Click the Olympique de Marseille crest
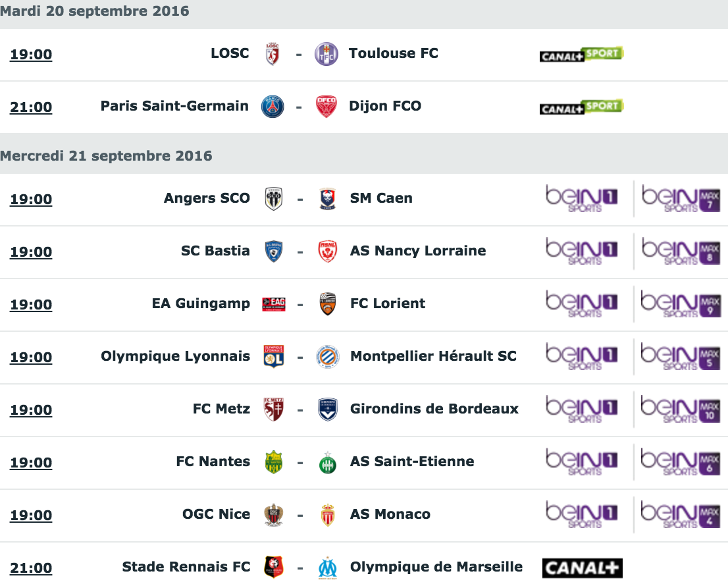Viewport: 728px width, 586px height. [x=328, y=568]
